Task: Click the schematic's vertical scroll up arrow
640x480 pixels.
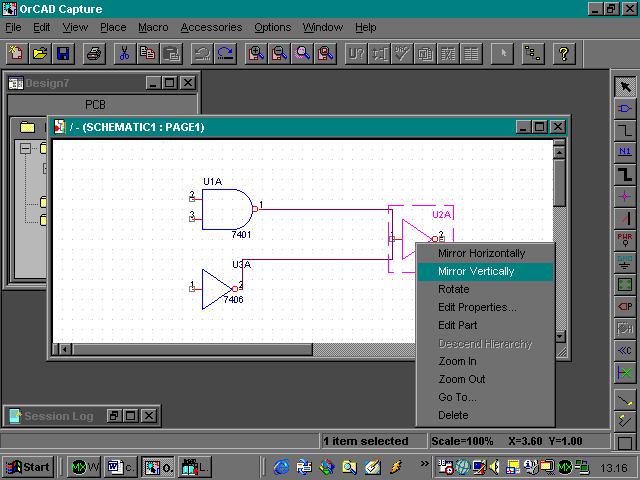Action: coord(559,152)
